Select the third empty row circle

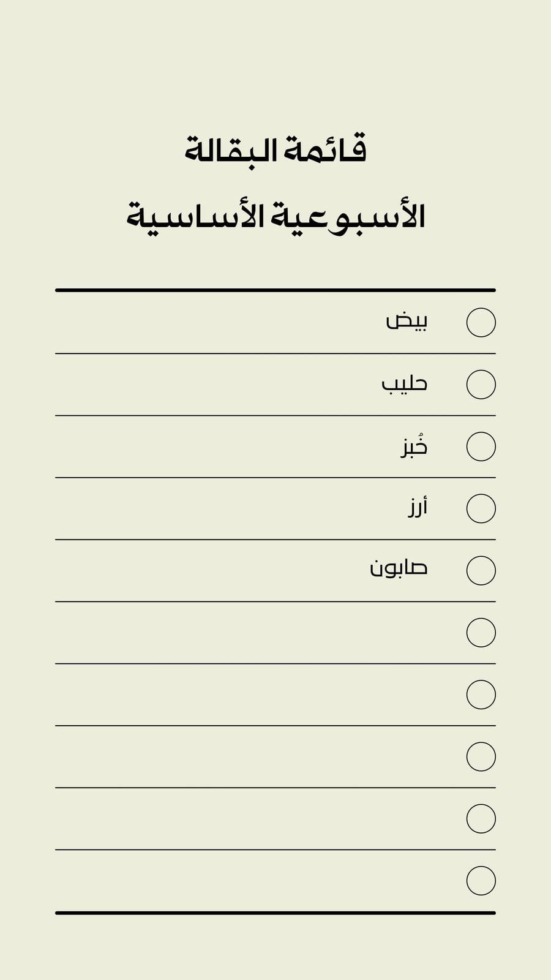tap(481, 756)
